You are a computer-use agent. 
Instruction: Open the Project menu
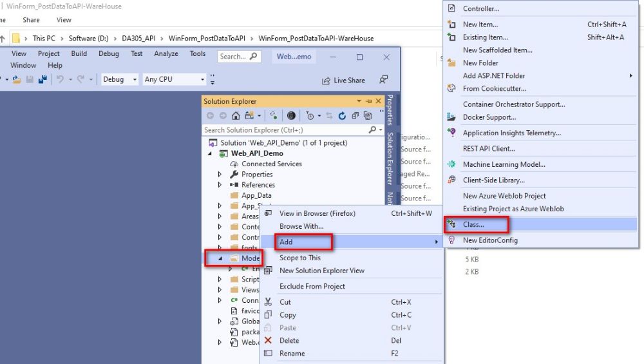click(x=48, y=53)
